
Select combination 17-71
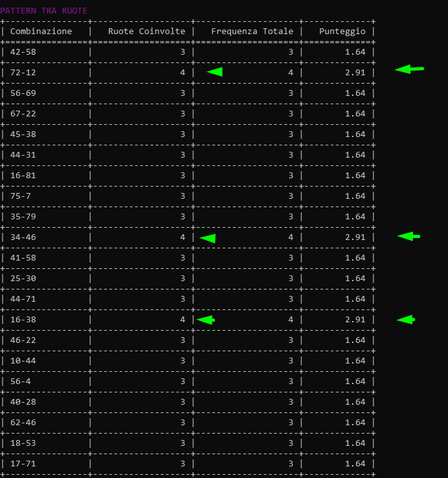point(23,464)
